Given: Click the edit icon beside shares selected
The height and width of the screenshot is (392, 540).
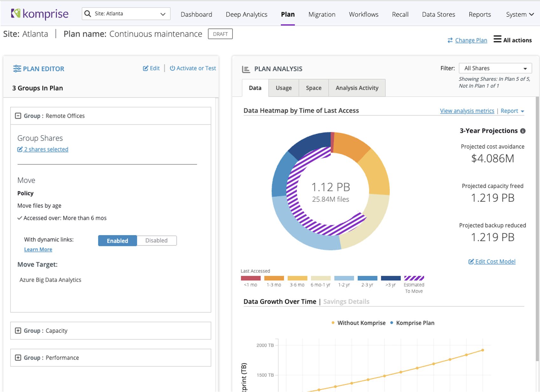Looking at the screenshot, I should 20,149.
